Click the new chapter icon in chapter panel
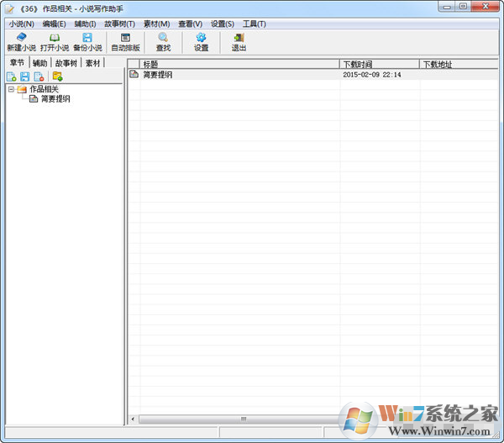This screenshot has width=504, height=443. click(11, 76)
